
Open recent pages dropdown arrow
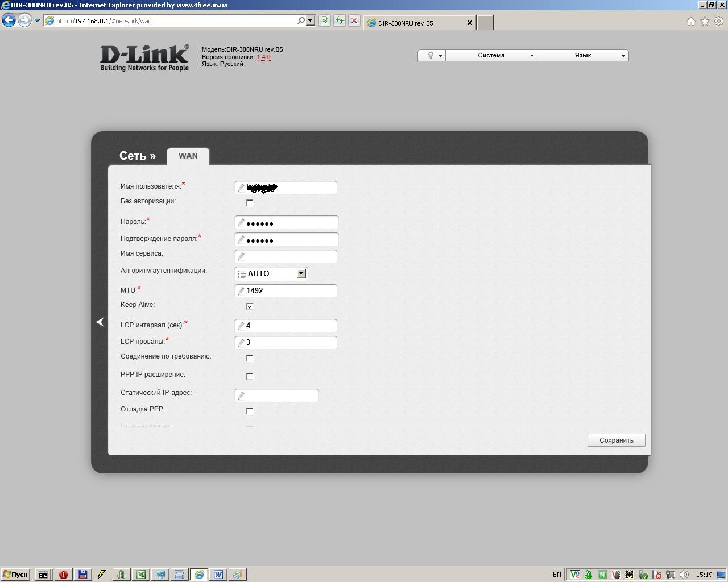coord(38,20)
